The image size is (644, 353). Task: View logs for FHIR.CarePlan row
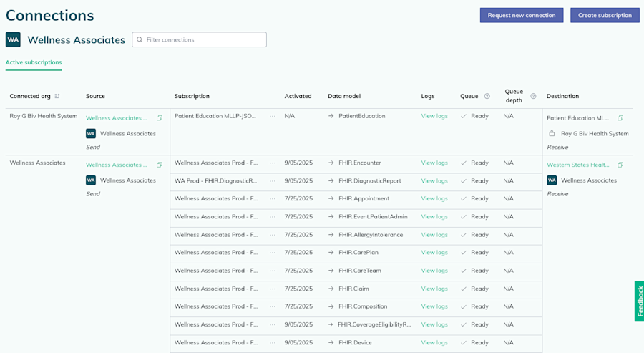pyautogui.click(x=434, y=253)
